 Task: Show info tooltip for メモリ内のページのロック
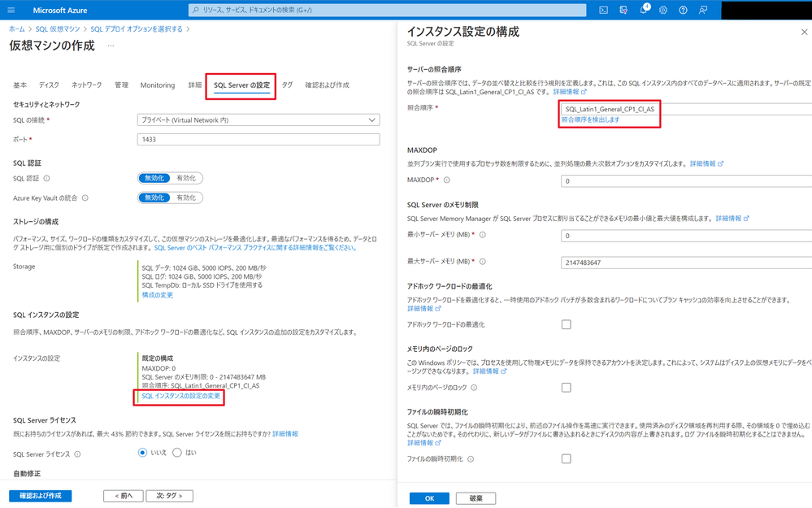(x=474, y=388)
